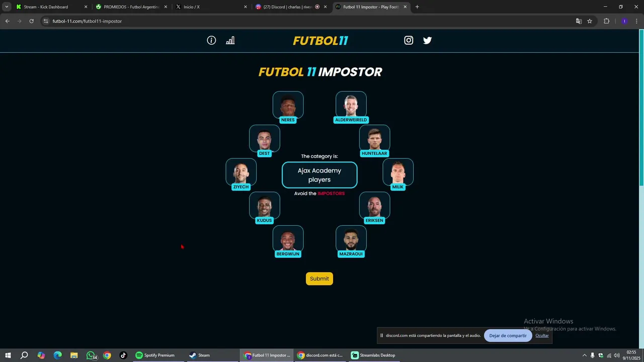Select the Bergwijn player card
The height and width of the screenshot is (362, 644).
coord(288,241)
